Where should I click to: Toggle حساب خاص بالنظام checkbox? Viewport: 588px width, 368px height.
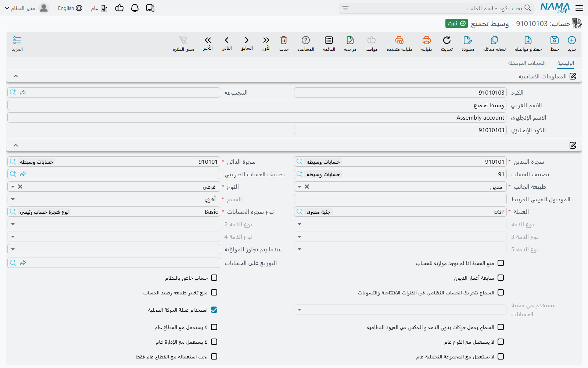pos(214,278)
